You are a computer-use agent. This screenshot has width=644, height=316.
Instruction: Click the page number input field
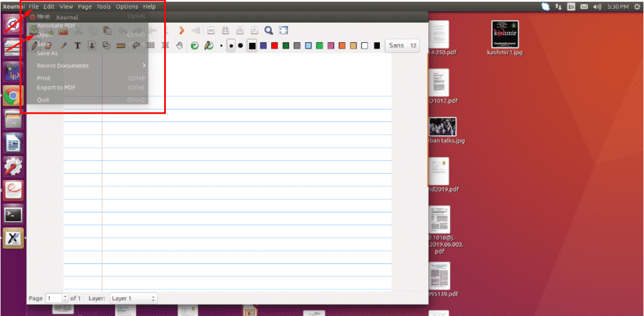point(53,298)
